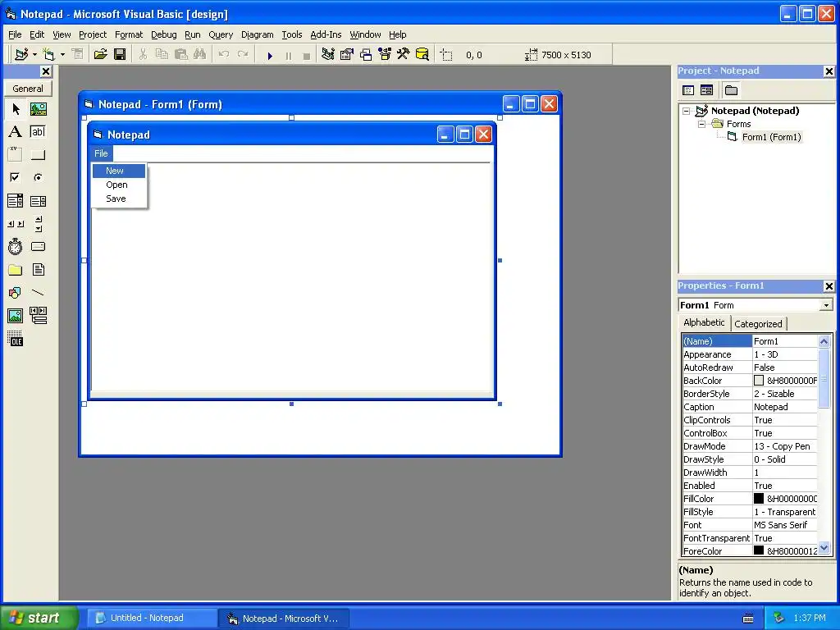Open the object selector dropdown in Properties

coord(826,305)
